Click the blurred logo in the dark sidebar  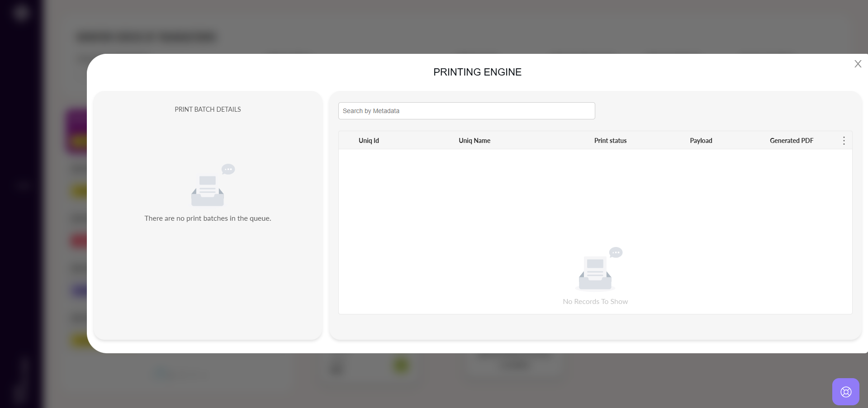(21, 13)
